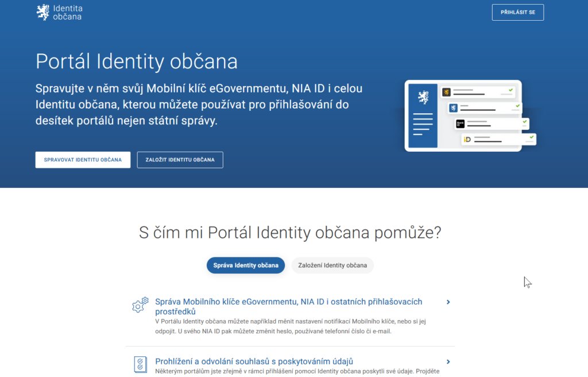588x377 pixels.
Task: Click the lion logo in the header
Action: [x=43, y=12]
